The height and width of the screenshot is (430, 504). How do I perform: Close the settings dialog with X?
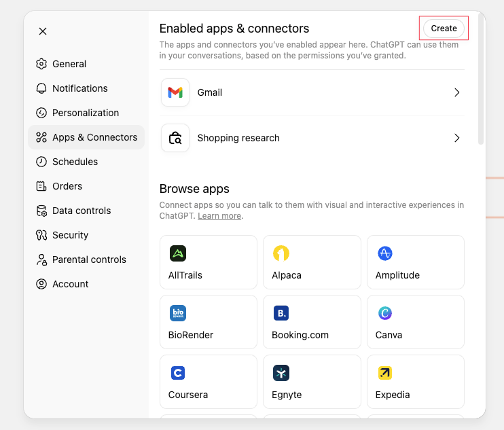click(x=43, y=31)
